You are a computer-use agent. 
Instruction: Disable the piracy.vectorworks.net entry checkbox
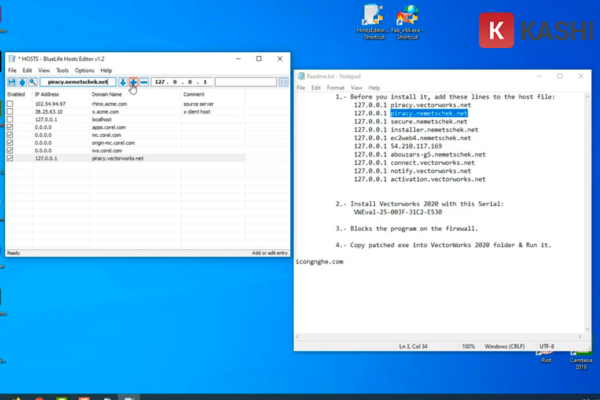tap(10, 158)
